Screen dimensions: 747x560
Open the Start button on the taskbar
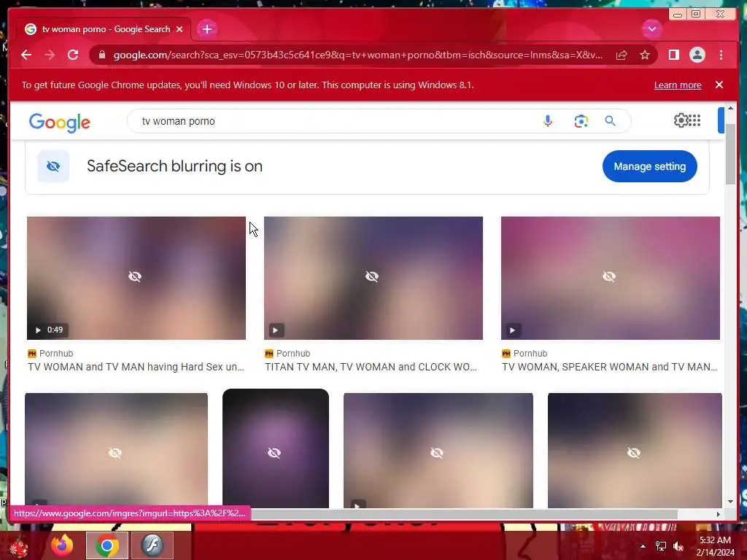coord(19,547)
